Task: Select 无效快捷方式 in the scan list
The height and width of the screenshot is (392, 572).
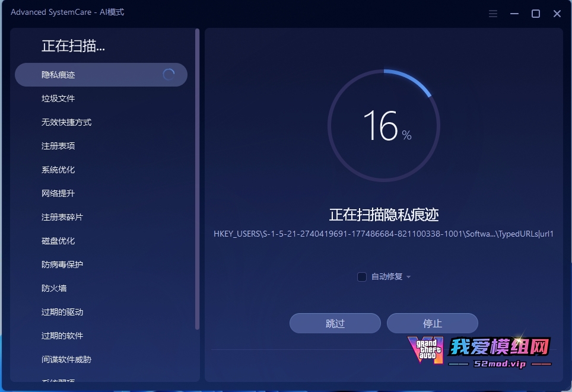Action: (66, 122)
